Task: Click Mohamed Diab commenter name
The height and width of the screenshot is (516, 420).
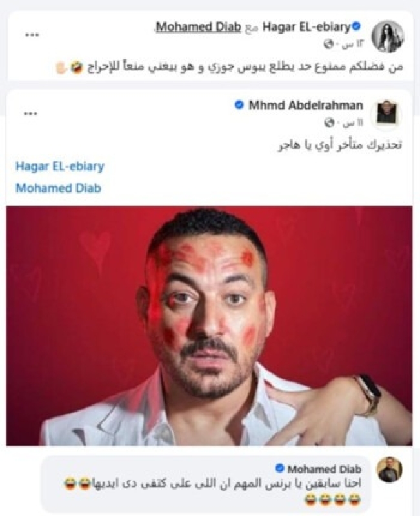Action: [x=325, y=469]
